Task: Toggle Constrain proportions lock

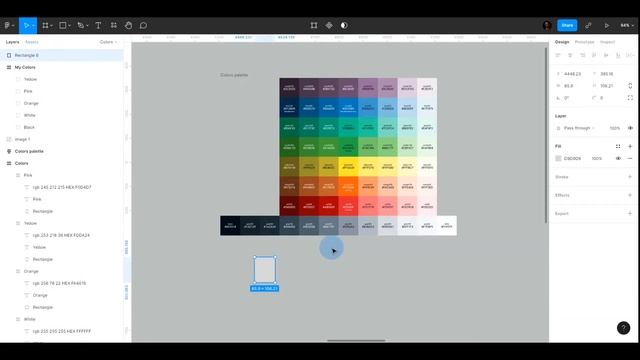Action: pyautogui.click(x=630, y=86)
